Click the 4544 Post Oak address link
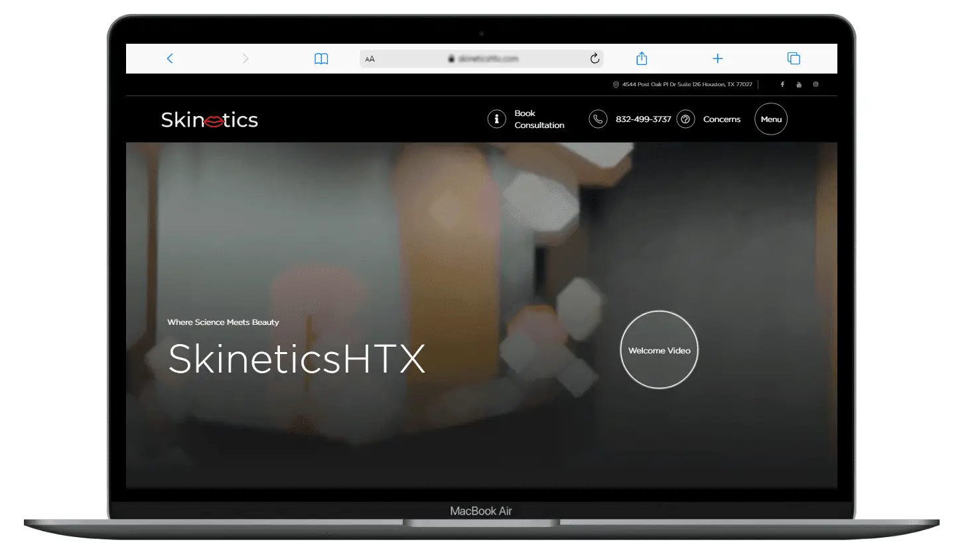The height and width of the screenshot is (545, 980). [687, 84]
